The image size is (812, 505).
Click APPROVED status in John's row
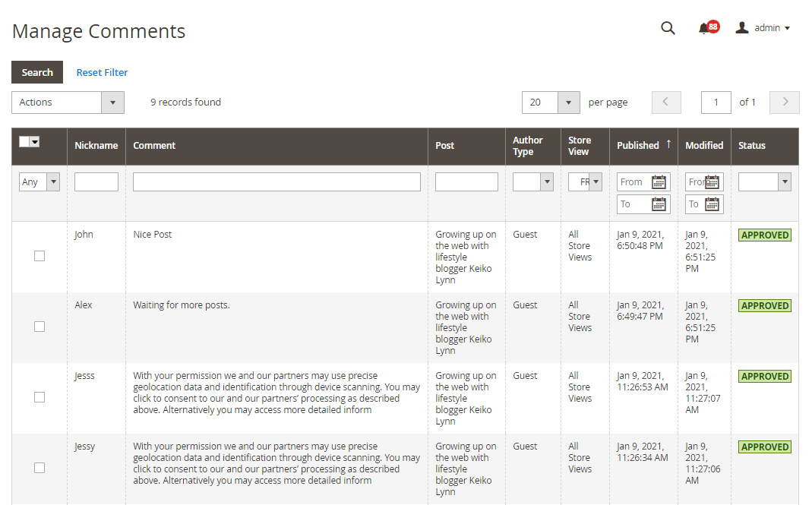point(765,235)
